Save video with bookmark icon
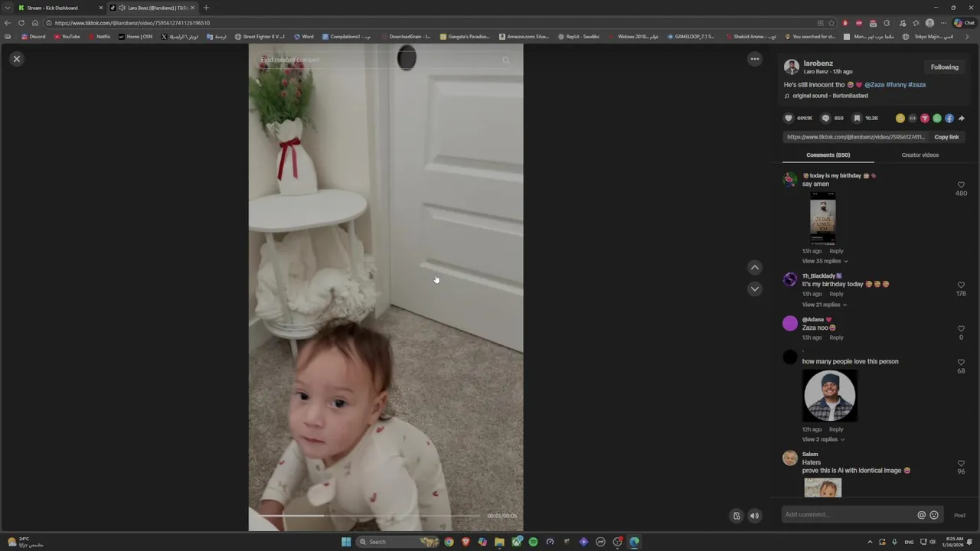Image resolution: width=980 pixels, height=551 pixels. (x=857, y=118)
